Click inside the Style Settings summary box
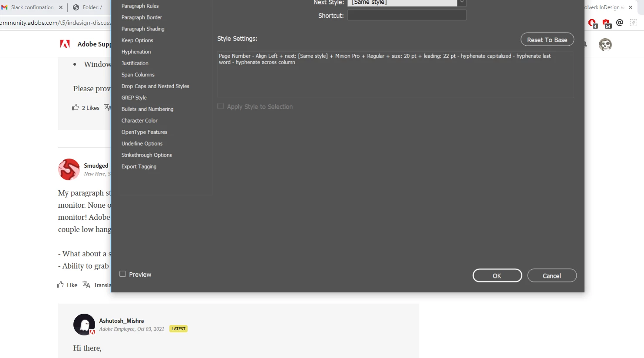 tap(395, 74)
